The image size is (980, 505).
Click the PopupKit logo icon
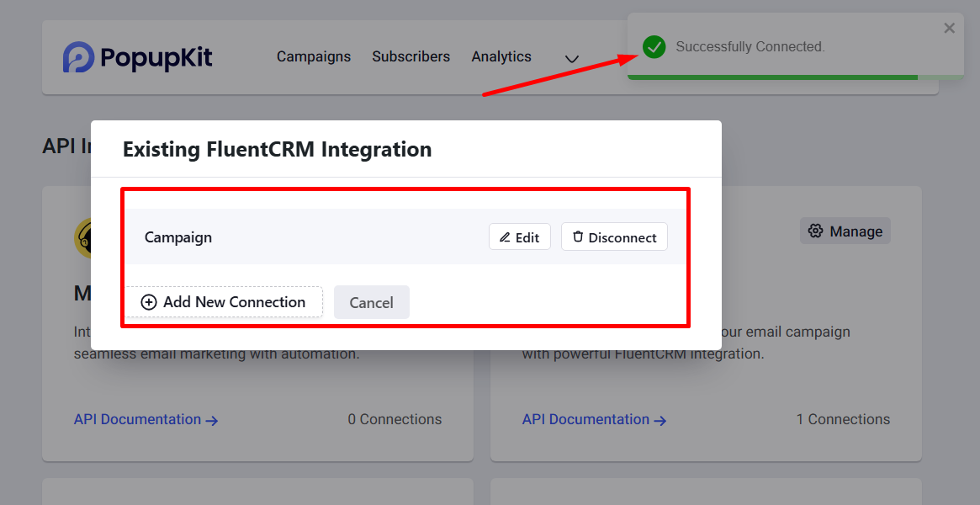pos(78,57)
